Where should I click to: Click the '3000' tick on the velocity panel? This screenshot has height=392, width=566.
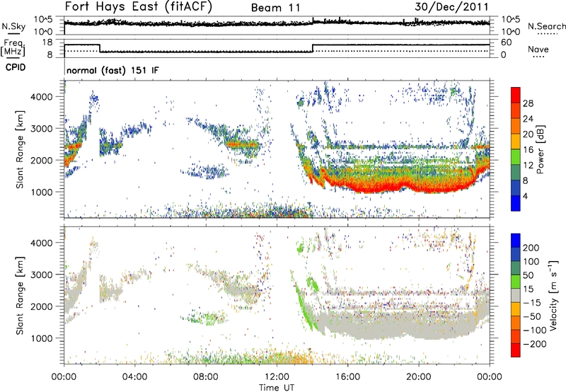click(x=42, y=275)
